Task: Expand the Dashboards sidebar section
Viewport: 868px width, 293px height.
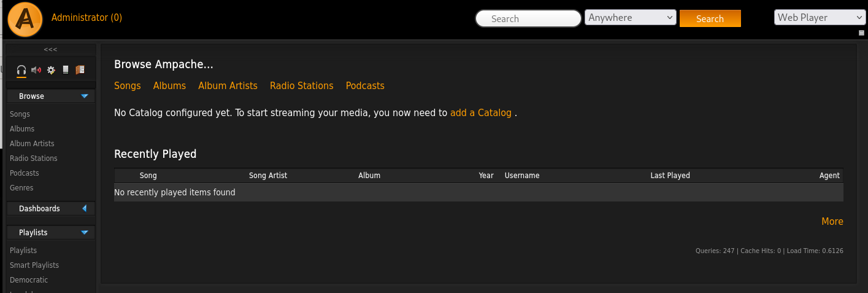Action: [x=84, y=209]
